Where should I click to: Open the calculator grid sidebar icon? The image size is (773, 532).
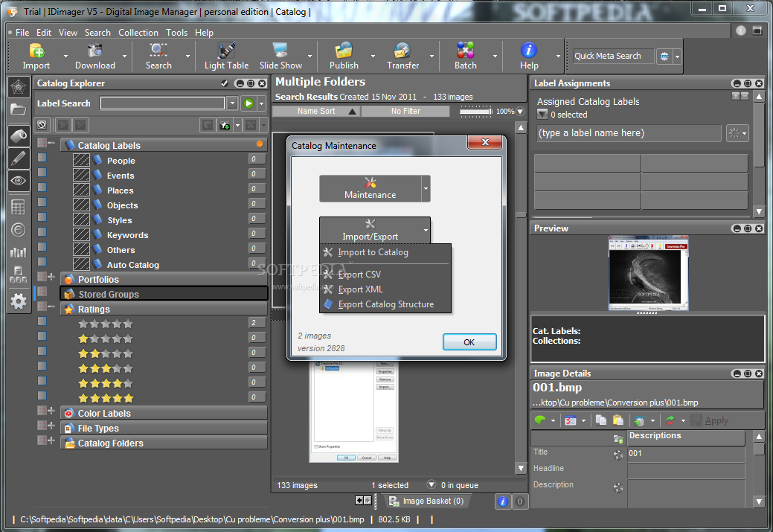[19, 207]
